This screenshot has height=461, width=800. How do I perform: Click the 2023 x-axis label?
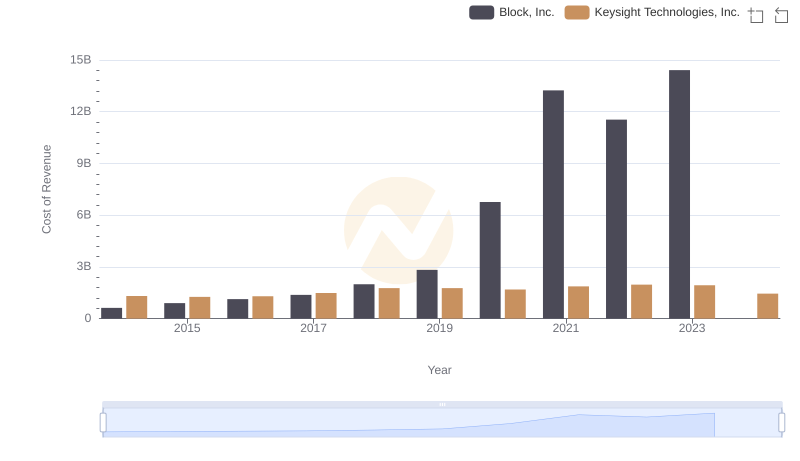click(692, 328)
